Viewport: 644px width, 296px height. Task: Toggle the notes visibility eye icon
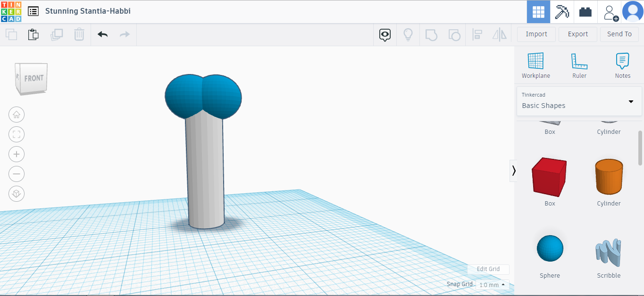point(385,34)
